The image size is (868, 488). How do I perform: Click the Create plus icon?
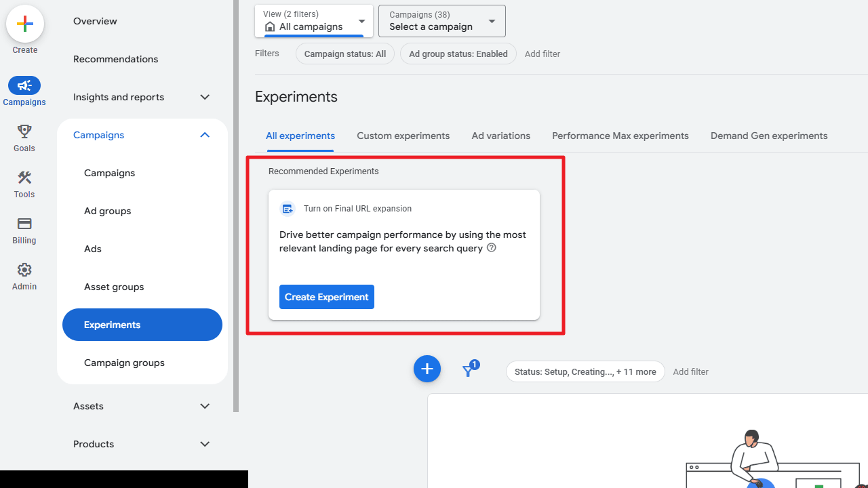pos(25,24)
